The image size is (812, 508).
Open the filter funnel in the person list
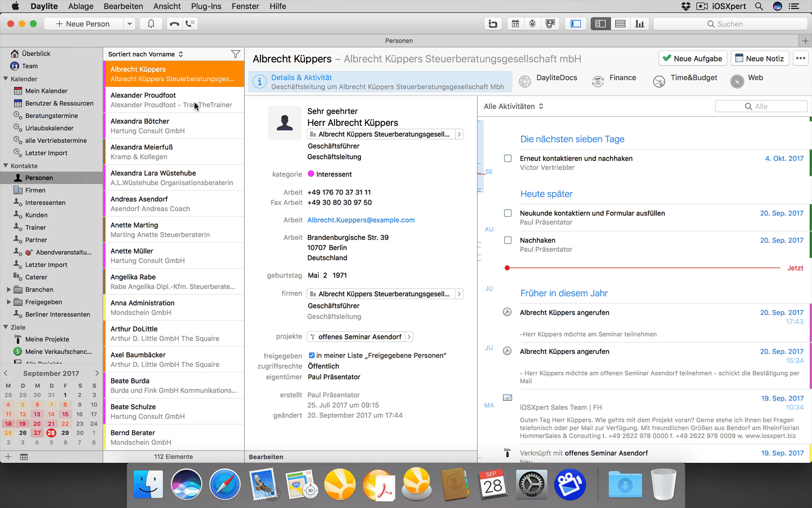coord(236,54)
